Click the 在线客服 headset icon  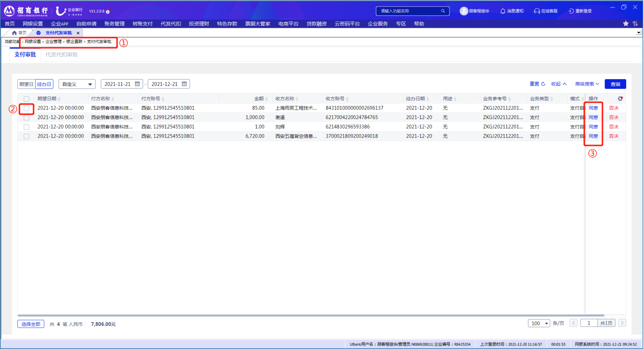(x=537, y=11)
